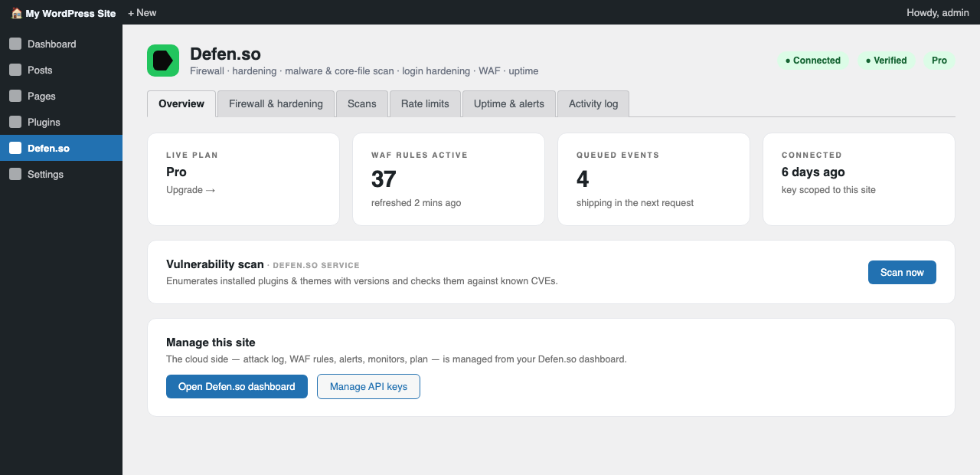Screen dimensions: 980x475
Task: Click the '6 days ago' connected value
Action: tap(813, 172)
